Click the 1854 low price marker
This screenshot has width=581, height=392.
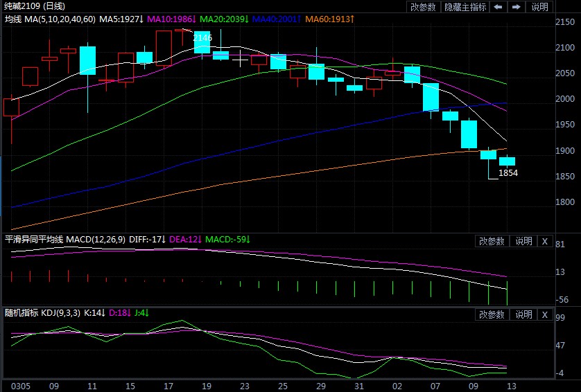point(508,173)
